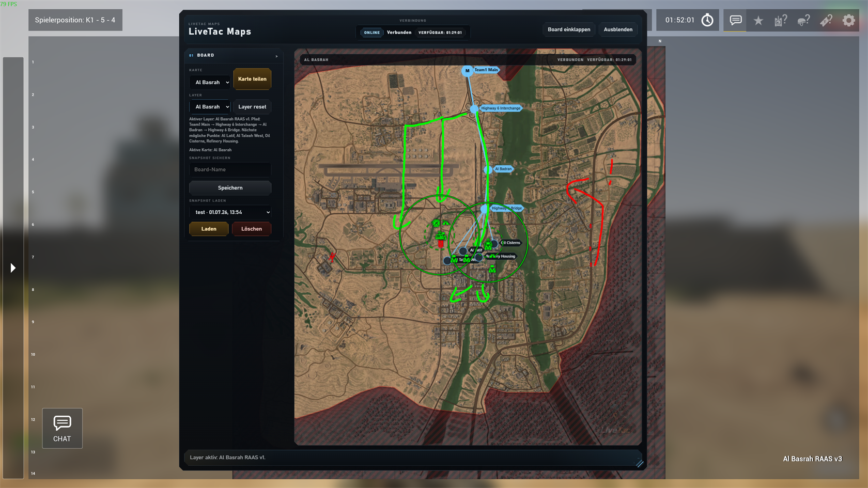Focus the Board-Name input field
Screen dimensions: 868x488
[x=230, y=169]
